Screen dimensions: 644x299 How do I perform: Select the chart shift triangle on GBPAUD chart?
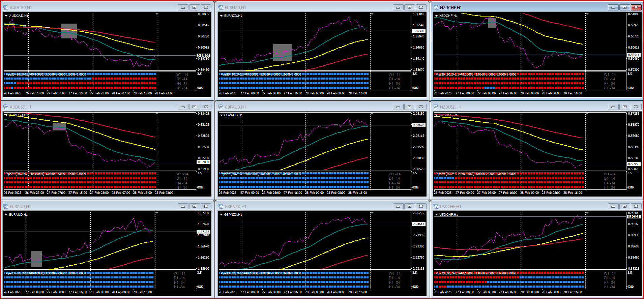(x=372, y=114)
